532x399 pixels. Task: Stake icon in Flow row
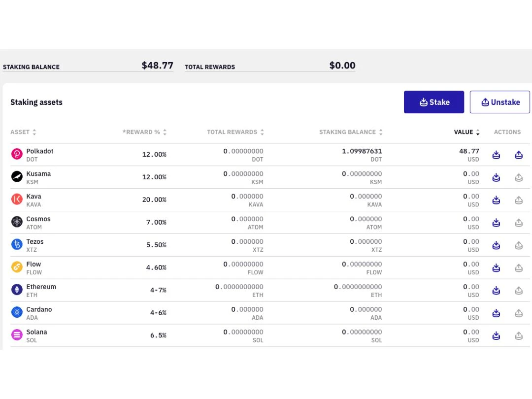[x=496, y=268]
